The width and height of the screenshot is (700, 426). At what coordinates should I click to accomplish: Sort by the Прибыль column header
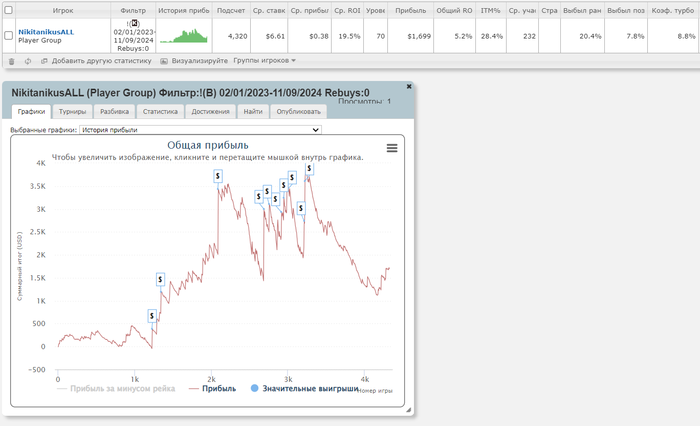[410, 10]
